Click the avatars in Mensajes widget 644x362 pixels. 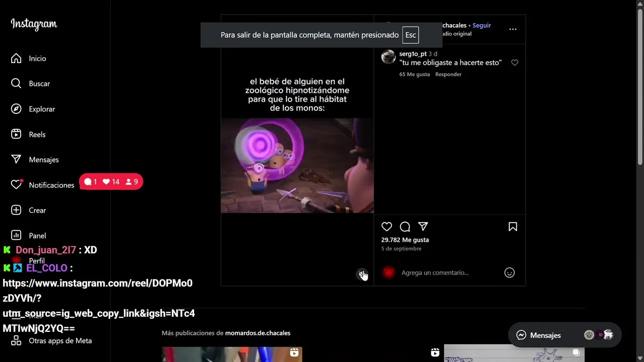(x=599, y=335)
